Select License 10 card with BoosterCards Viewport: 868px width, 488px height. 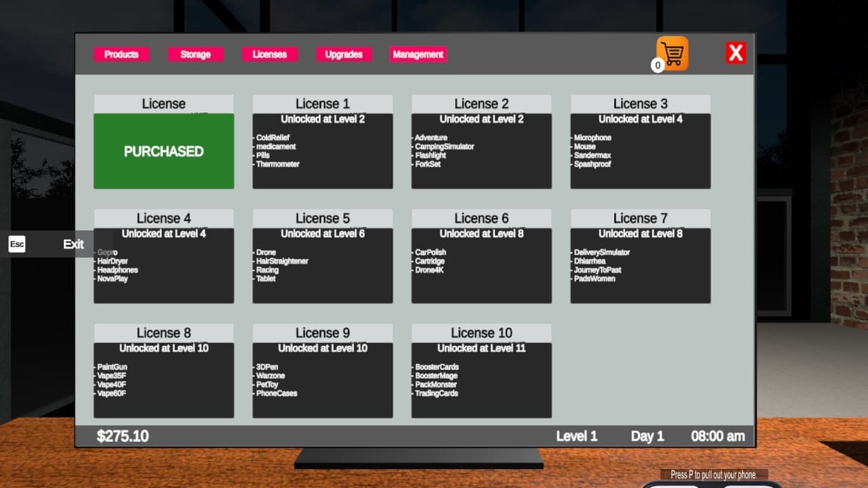[x=481, y=380]
